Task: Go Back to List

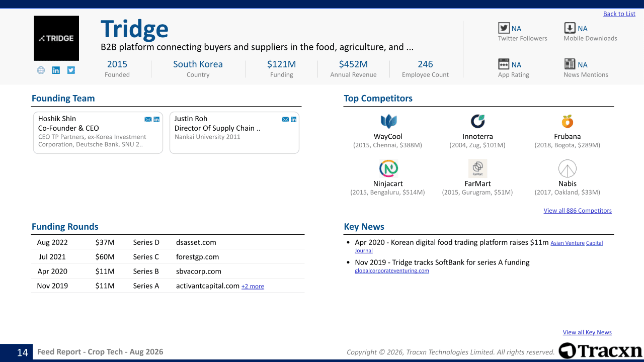Action: [619, 14]
